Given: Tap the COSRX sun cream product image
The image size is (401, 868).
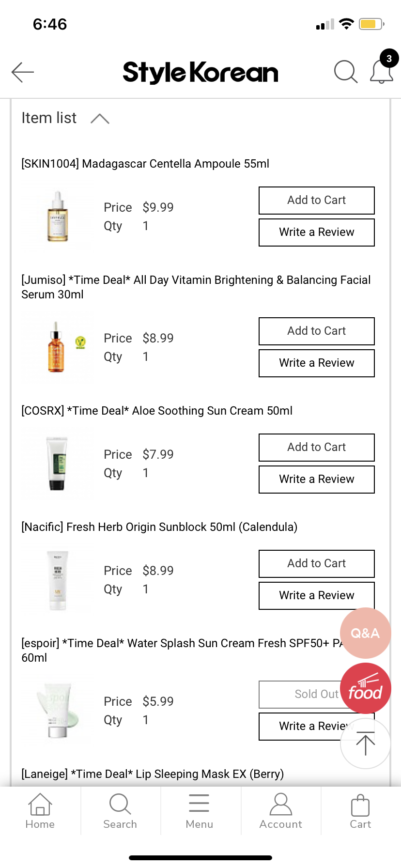Looking at the screenshot, I should pos(58,464).
